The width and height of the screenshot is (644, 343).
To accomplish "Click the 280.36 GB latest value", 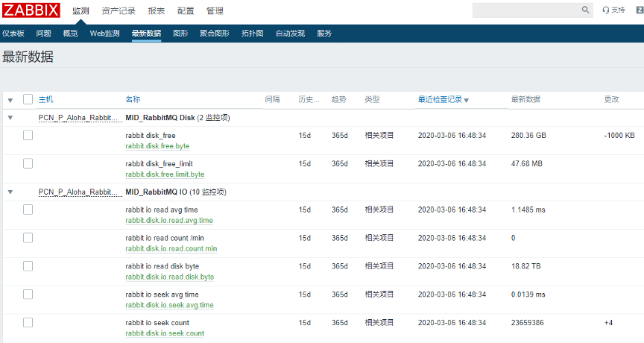I will [528, 136].
